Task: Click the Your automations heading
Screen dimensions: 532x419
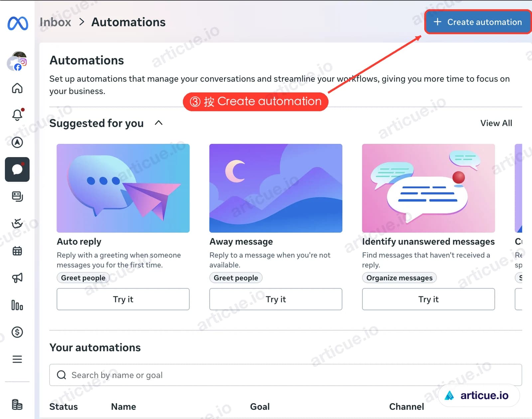Action: (95, 347)
